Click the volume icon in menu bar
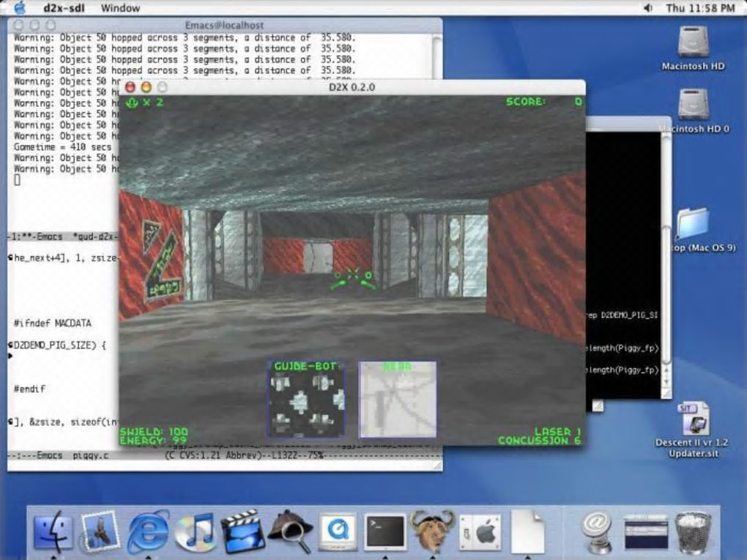Image resolution: width=747 pixels, height=560 pixels. click(x=647, y=8)
